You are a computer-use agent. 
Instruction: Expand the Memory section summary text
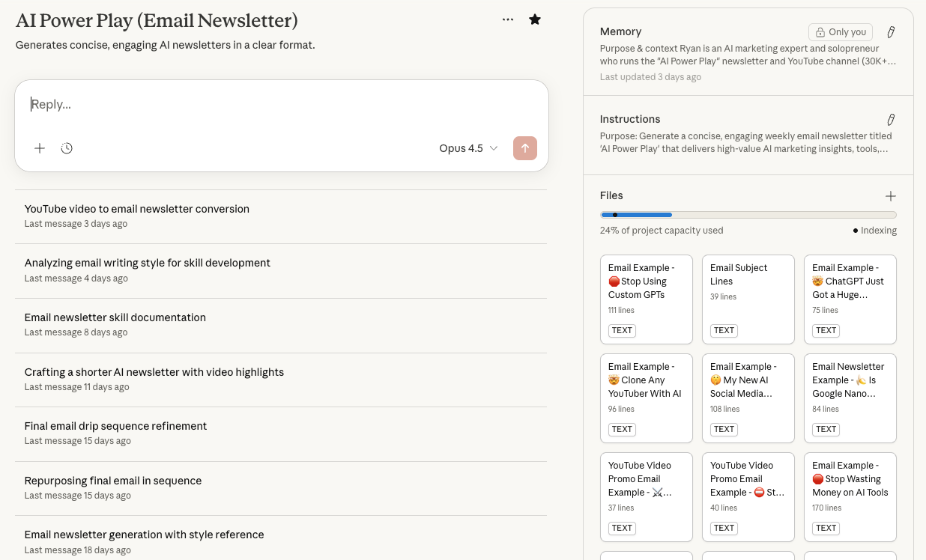click(747, 55)
